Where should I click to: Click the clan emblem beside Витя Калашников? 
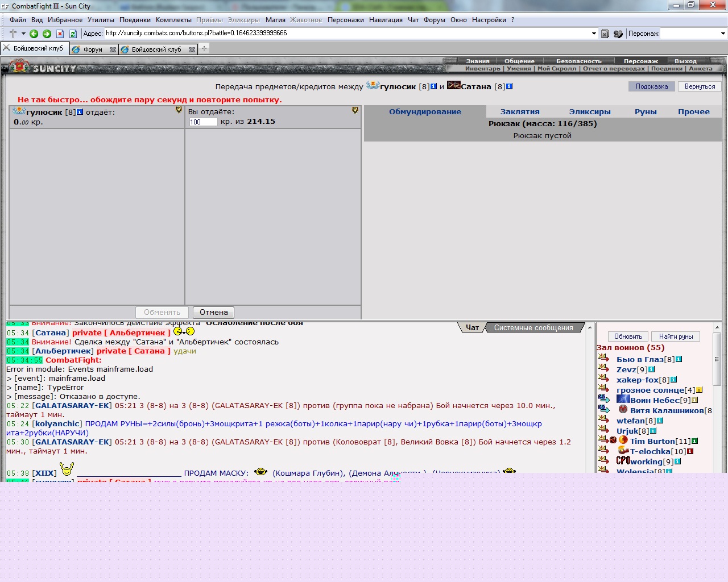[623, 409]
